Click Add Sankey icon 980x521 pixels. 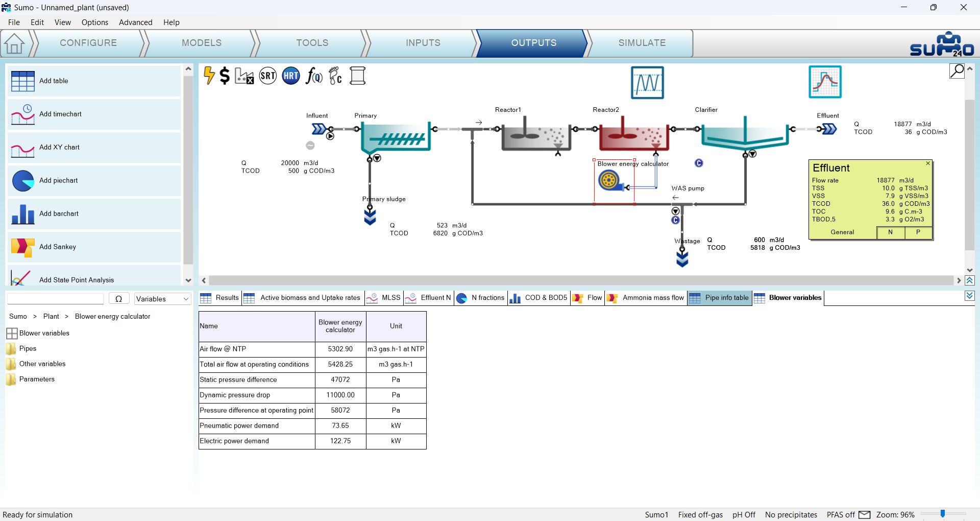pyautogui.click(x=23, y=247)
